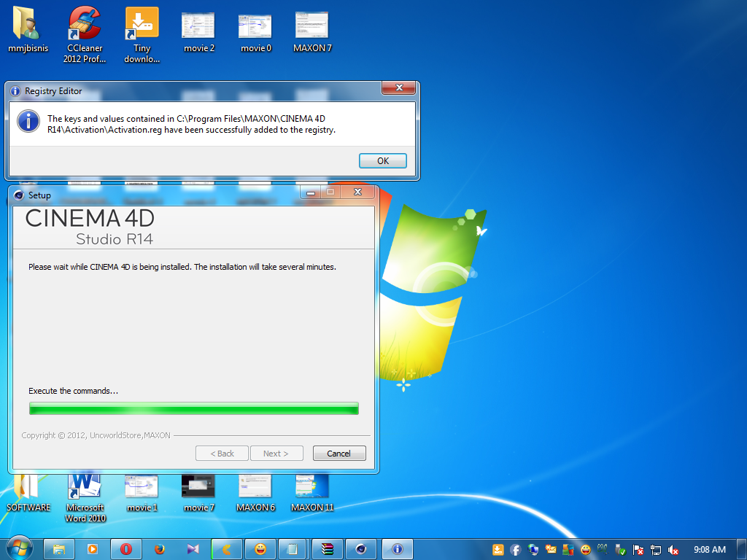Viewport: 747px width, 560px height.
Task: Minimize the CINEMA 4D Setup window
Action: click(311, 192)
